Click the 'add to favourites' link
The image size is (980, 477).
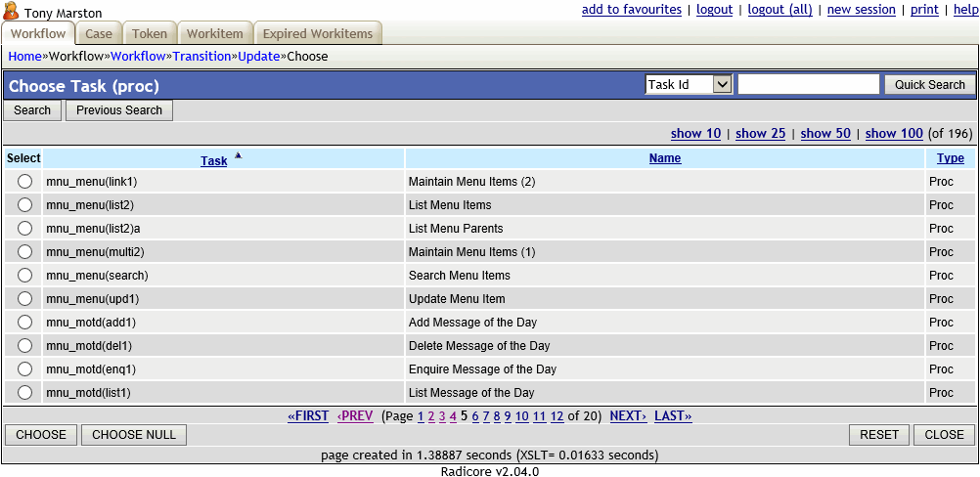[x=631, y=10]
